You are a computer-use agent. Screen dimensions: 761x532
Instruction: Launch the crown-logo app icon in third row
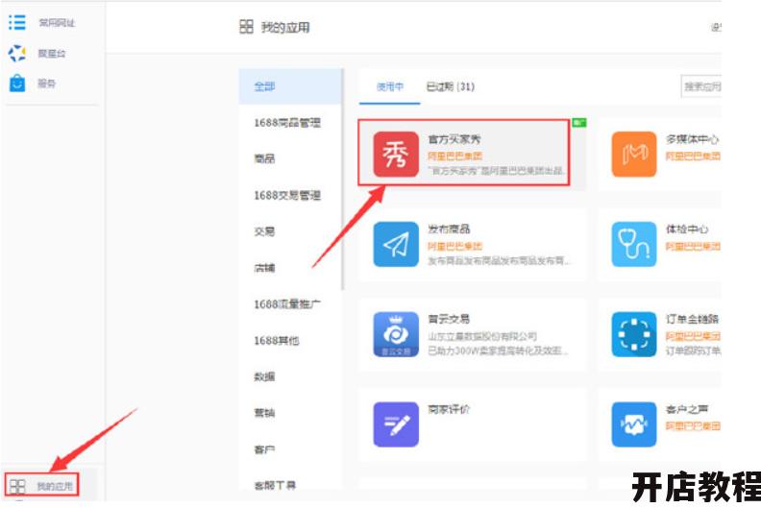pyautogui.click(x=396, y=334)
